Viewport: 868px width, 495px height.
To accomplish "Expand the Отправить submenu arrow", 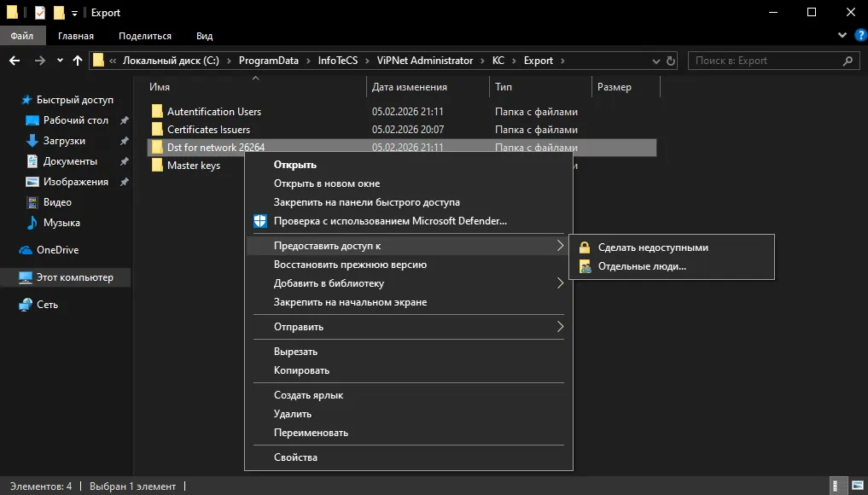I will (560, 327).
